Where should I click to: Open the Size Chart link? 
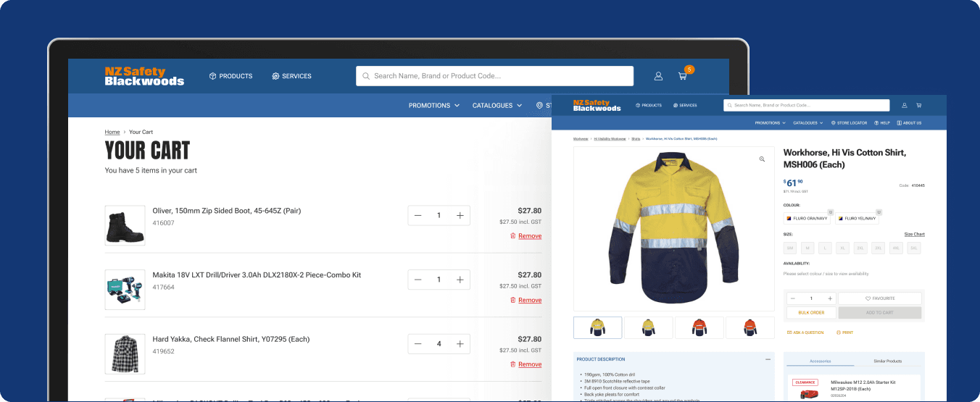(x=914, y=234)
